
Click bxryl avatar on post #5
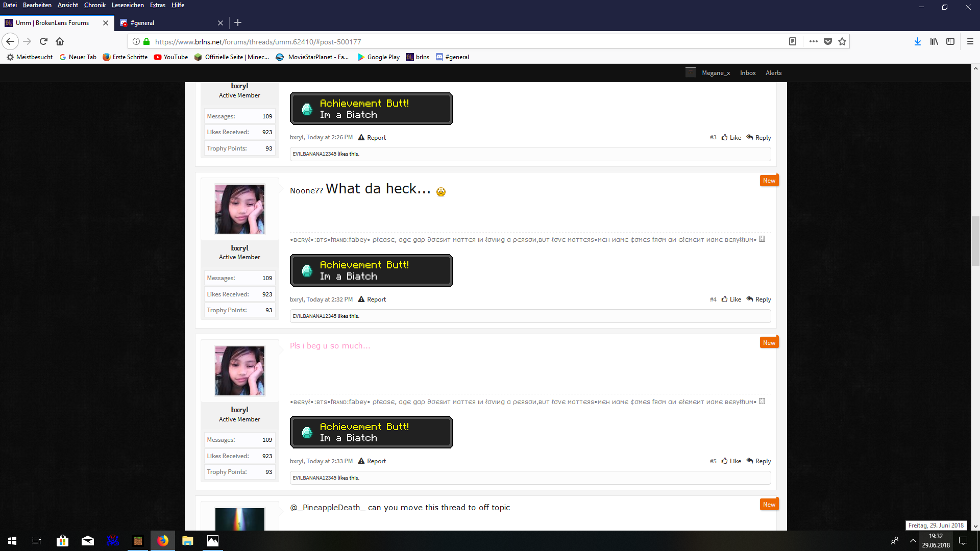[x=240, y=371]
